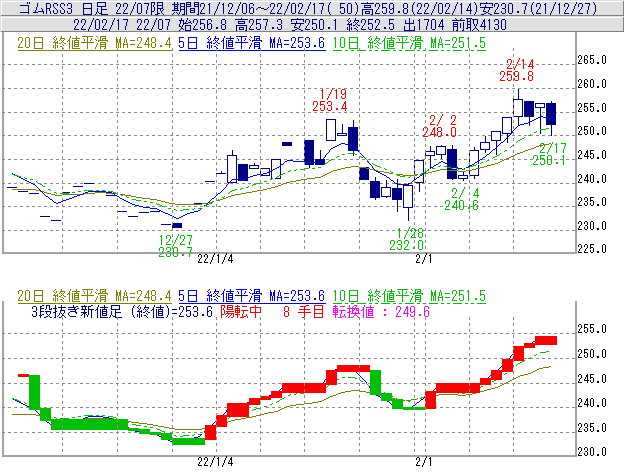
Task: Click 20日 終値平滑 MA=248.4 in upper chart
Action: 94,43
